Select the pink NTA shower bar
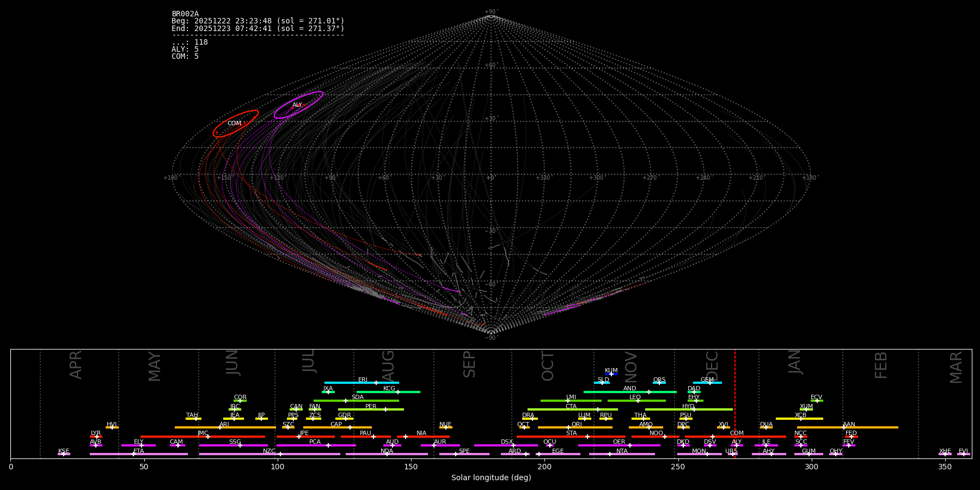Viewport: 980px width, 490px height. click(622, 454)
